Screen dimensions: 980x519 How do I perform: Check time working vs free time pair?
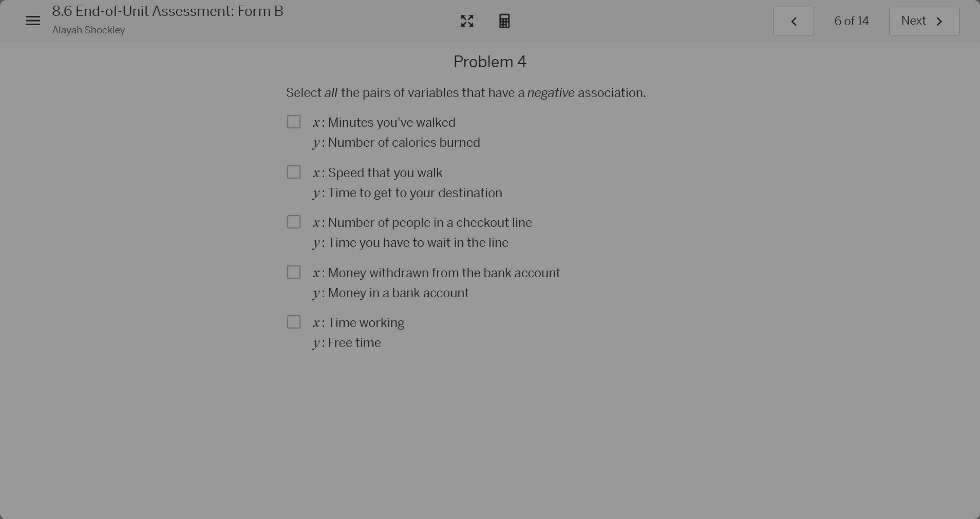pos(293,322)
